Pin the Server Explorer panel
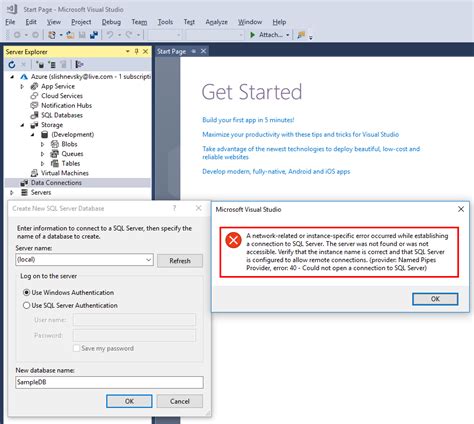The width and height of the screenshot is (474, 424). point(136,51)
